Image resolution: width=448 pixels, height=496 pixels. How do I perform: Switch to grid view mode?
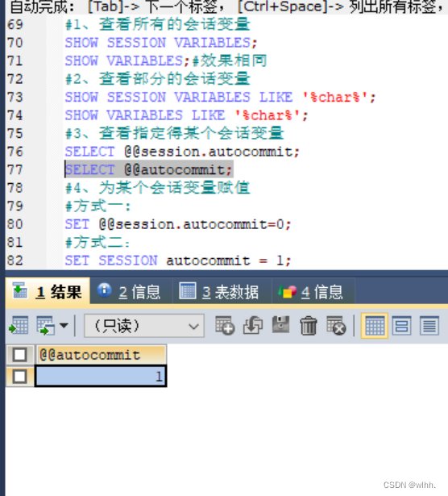pyautogui.click(x=375, y=326)
